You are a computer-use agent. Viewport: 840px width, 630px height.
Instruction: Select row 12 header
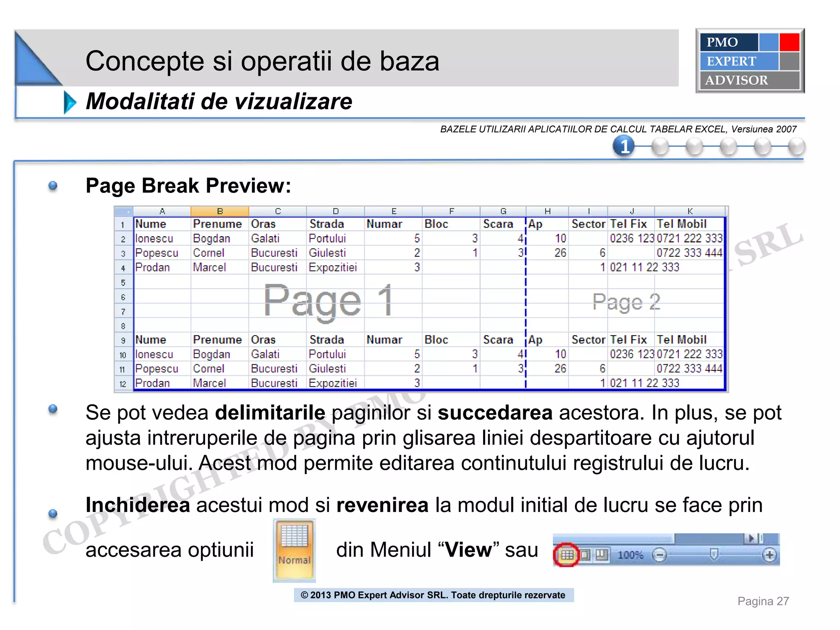[x=123, y=383]
